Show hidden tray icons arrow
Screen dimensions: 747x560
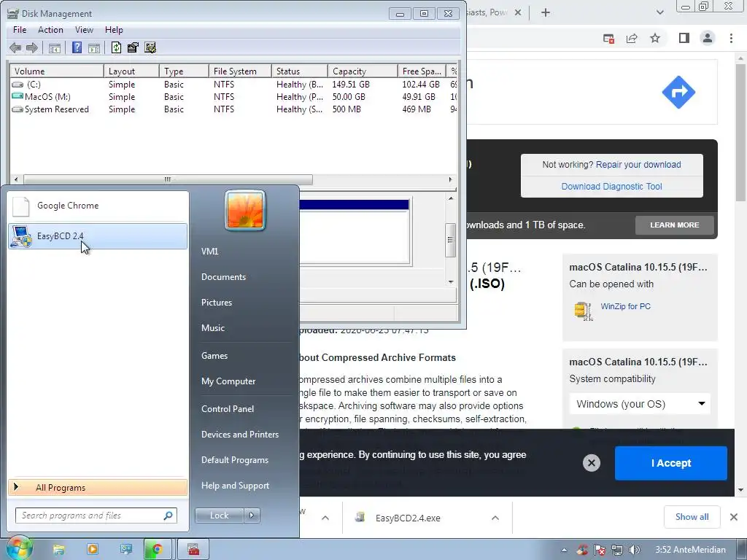tap(564, 550)
